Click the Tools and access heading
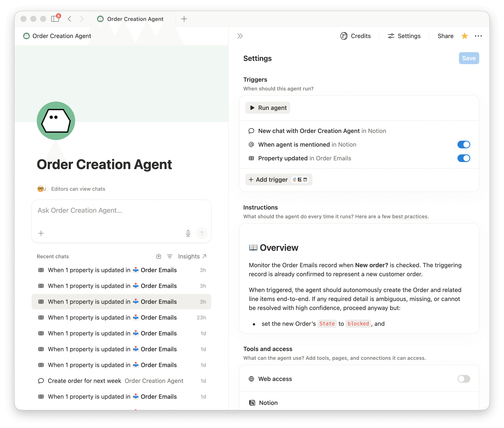Screen dimensions: 504x428 pyautogui.click(x=268, y=349)
